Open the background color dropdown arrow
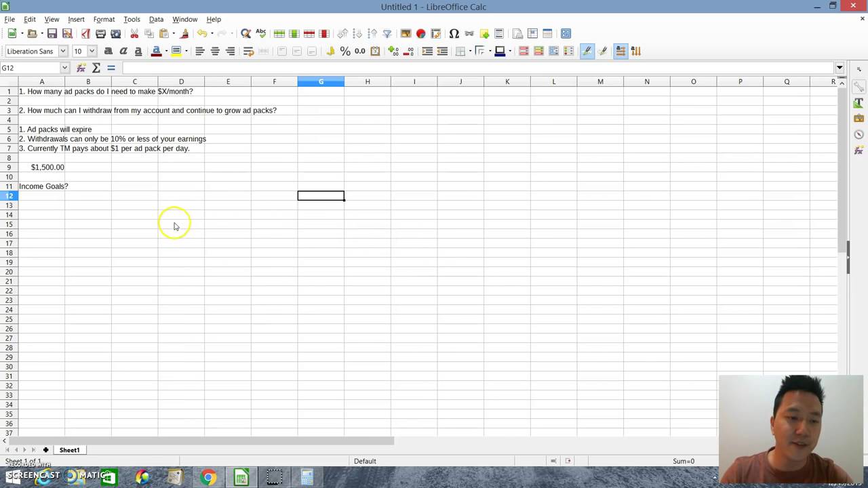The image size is (868, 488). tap(509, 51)
